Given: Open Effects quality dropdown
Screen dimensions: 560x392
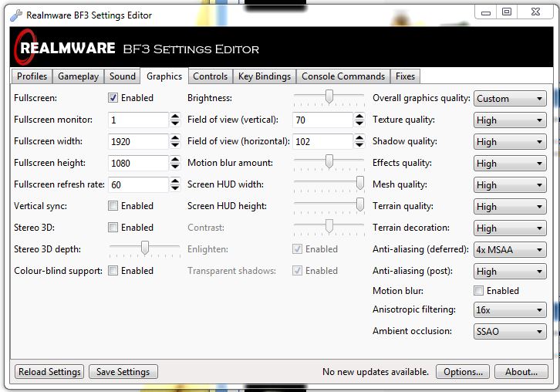Looking at the screenshot, I should [510, 164].
